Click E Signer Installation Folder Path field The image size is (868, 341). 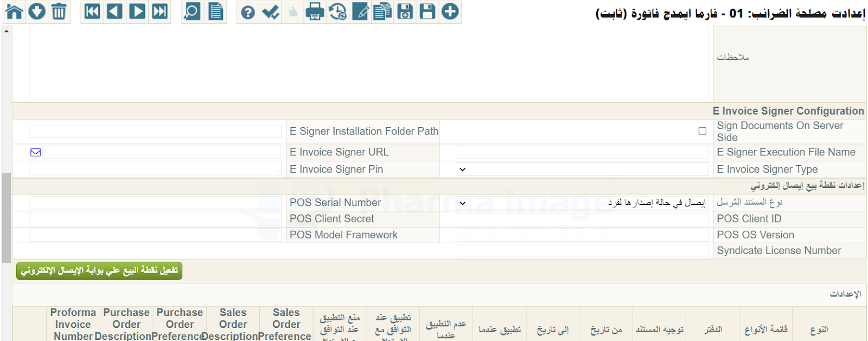pyautogui.click(x=155, y=131)
